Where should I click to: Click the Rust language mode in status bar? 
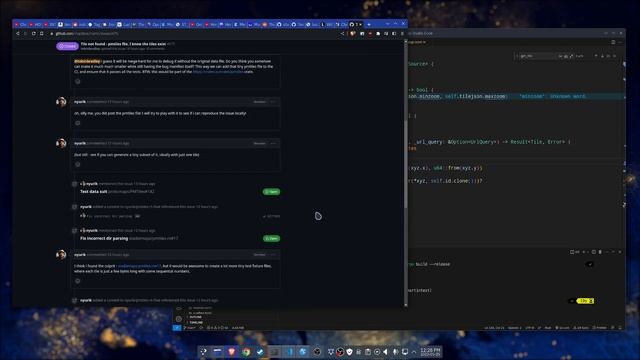click(x=548, y=328)
